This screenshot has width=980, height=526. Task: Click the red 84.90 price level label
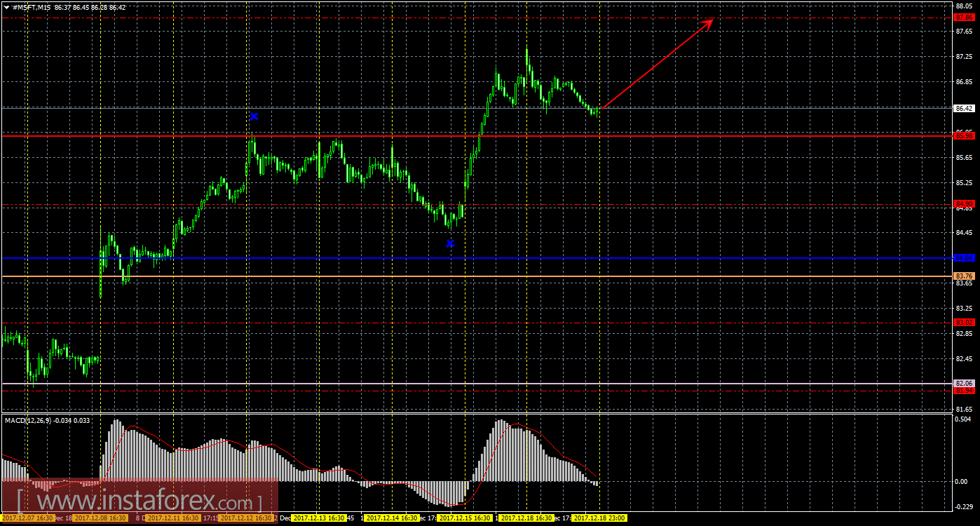pos(963,203)
